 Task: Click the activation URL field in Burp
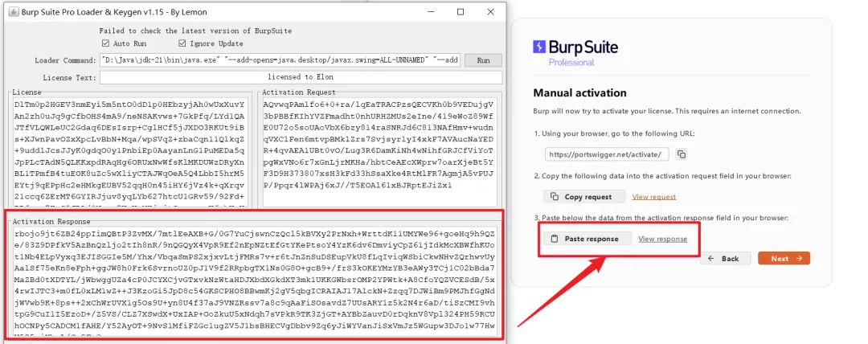pos(608,154)
